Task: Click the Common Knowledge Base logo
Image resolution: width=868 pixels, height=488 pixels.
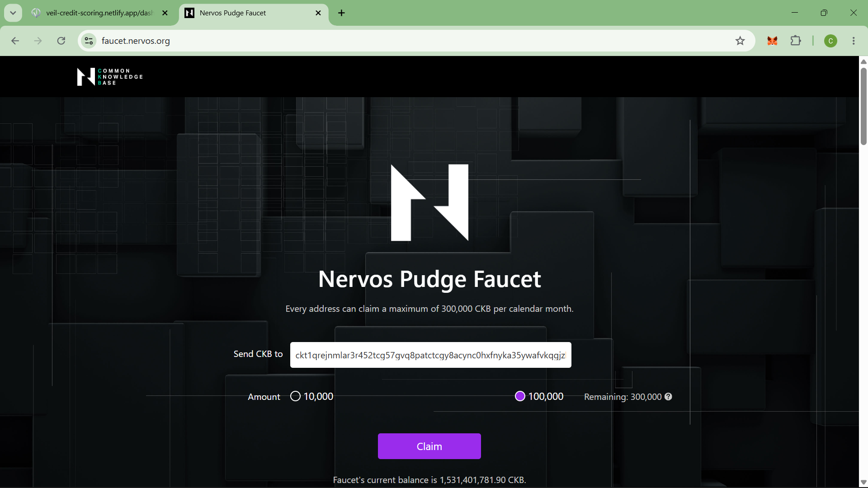Action: tap(110, 77)
